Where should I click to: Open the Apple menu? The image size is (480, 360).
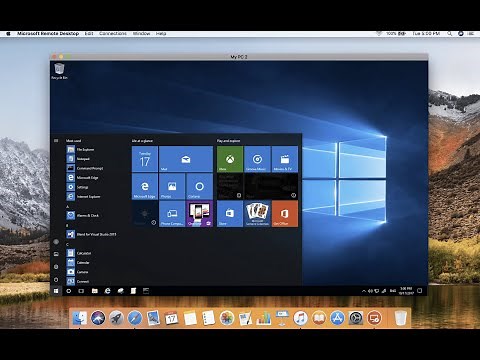click(8, 34)
